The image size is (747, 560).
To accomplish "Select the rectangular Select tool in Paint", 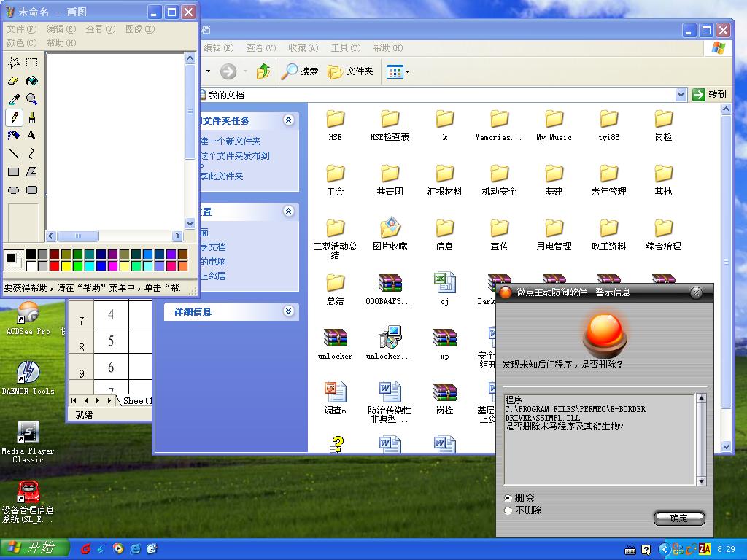I will tap(32, 63).
